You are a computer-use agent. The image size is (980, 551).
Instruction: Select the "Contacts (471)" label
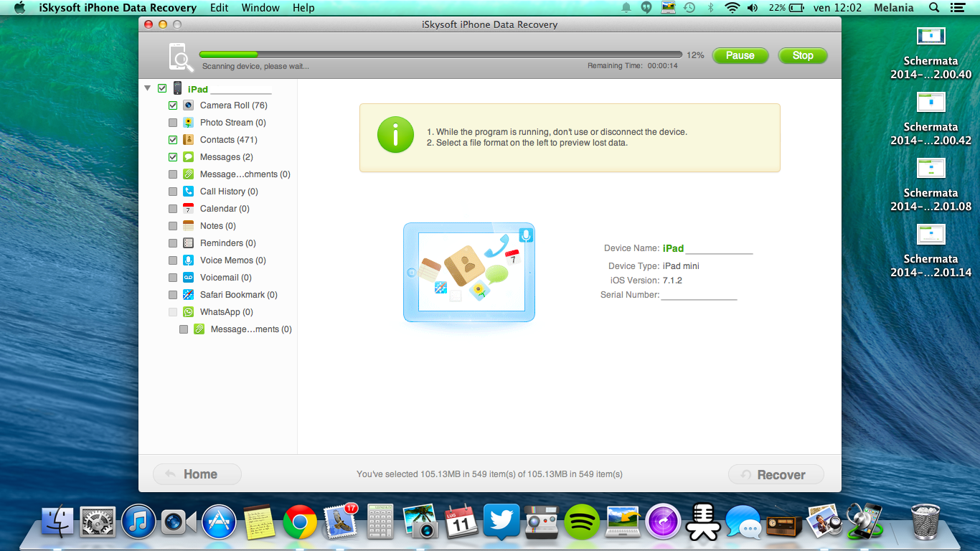click(229, 140)
